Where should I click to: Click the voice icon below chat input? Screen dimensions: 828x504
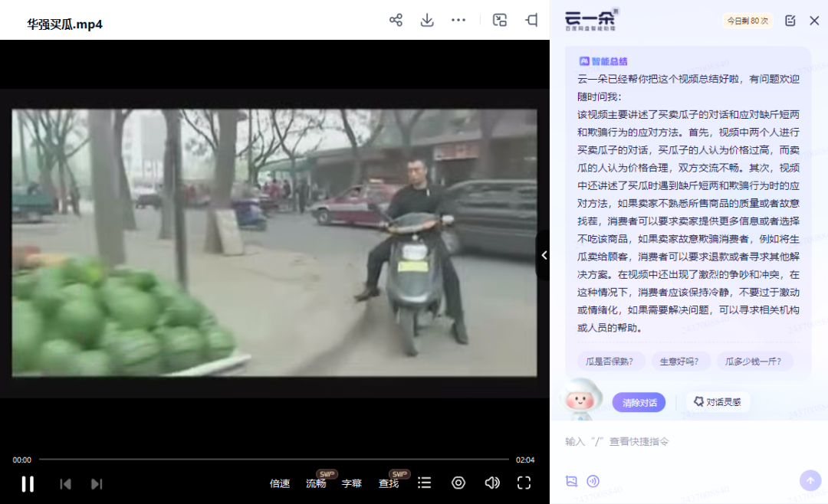coord(593,481)
